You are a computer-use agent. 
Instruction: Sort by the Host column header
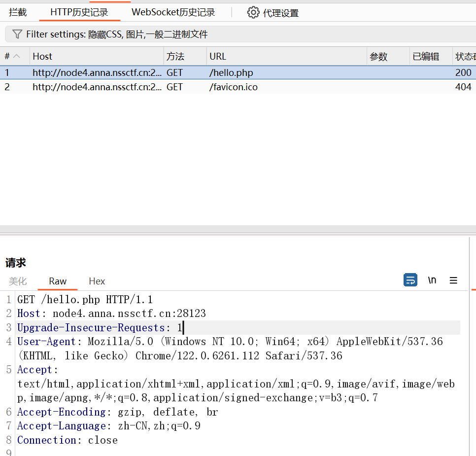(x=96, y=56)
